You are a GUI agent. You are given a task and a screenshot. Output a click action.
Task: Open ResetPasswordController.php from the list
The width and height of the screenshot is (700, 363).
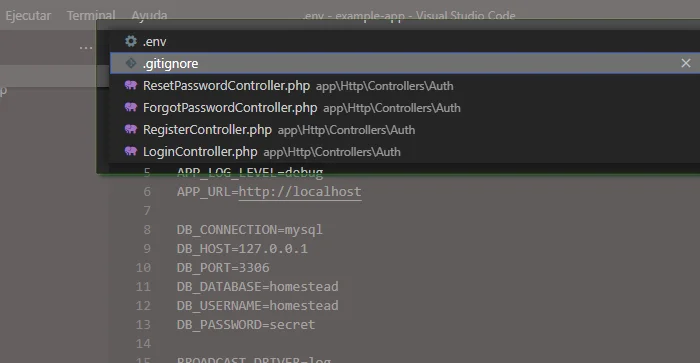pos(404,85)
